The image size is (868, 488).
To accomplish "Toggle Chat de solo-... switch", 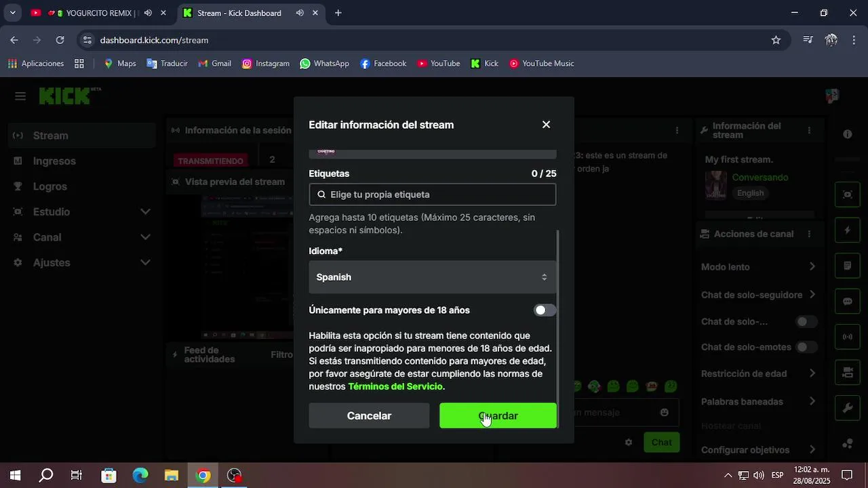I will 806,322.
